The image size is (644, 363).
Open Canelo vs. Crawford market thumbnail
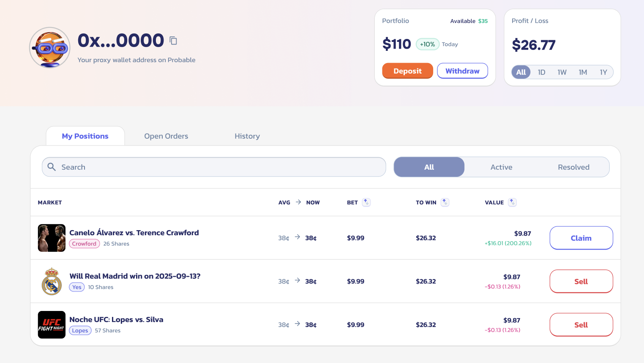(x=52, y=238)
